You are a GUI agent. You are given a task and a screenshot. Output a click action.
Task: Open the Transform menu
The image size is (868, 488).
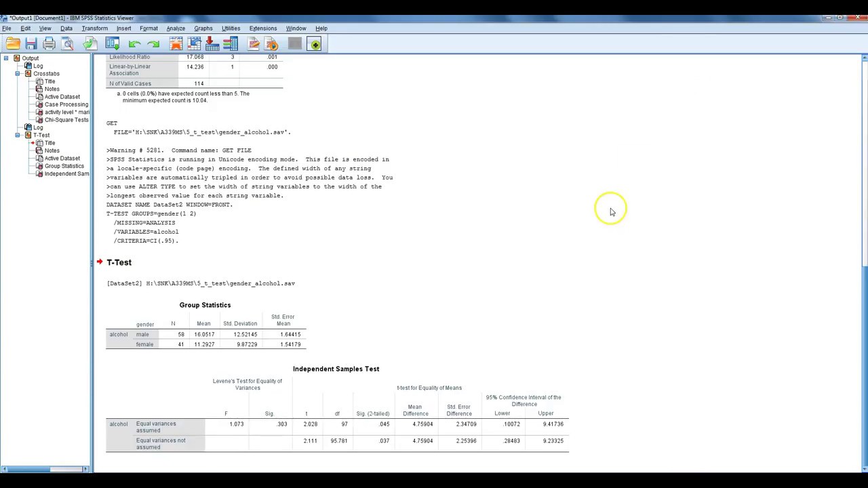94,28
